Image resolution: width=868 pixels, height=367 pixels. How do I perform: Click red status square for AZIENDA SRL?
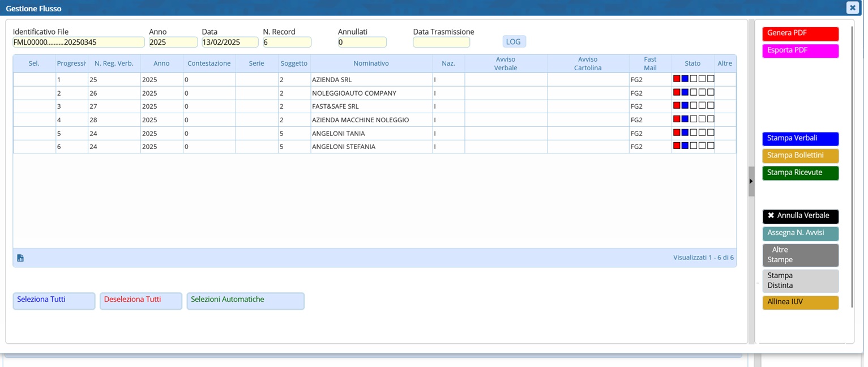click(x=676, y=79)
